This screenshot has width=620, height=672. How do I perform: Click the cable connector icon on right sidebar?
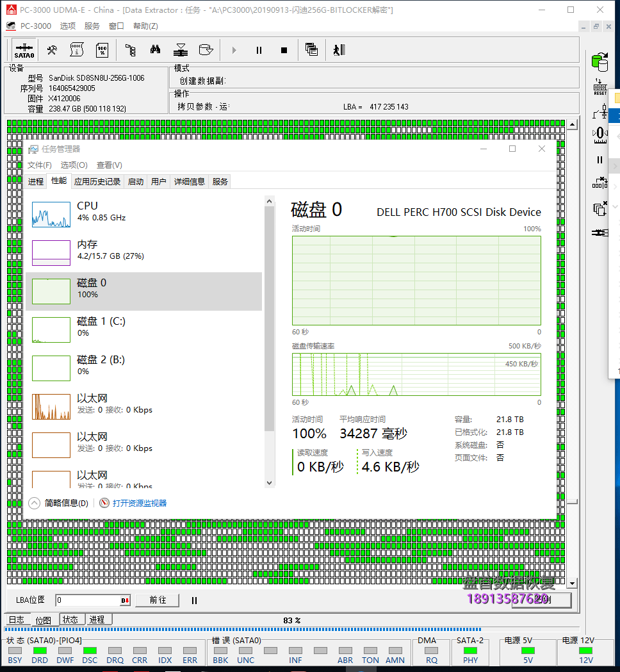pyautogui.click(x=600, y=233)
